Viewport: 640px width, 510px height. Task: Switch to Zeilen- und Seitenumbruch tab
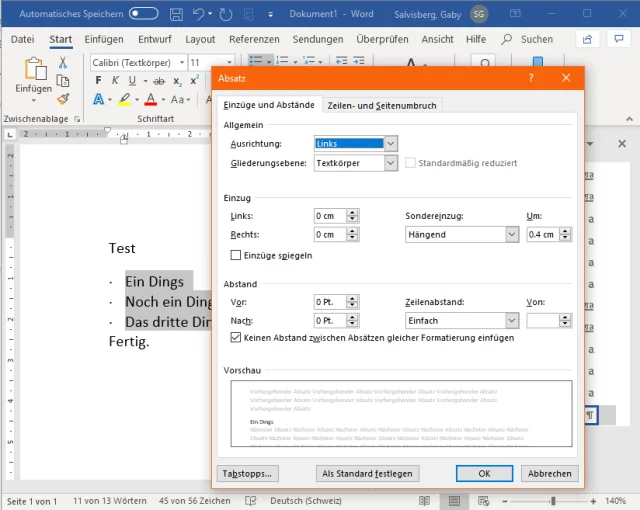pos(382,106)
